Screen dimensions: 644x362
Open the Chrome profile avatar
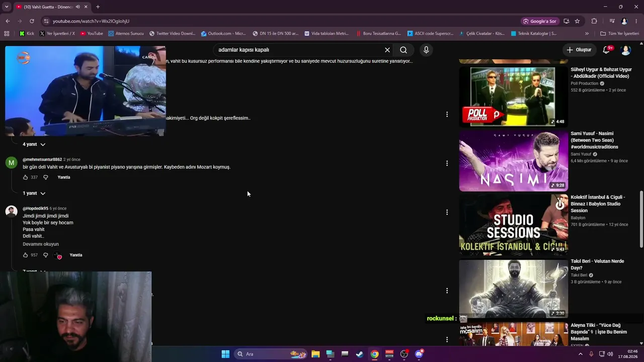click(x=624, y=21)
